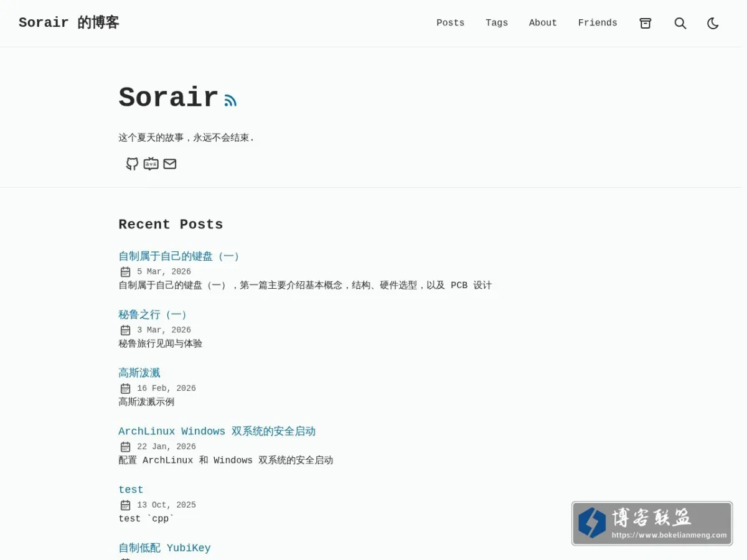Go to the Posts menu item

pos(451,23)
